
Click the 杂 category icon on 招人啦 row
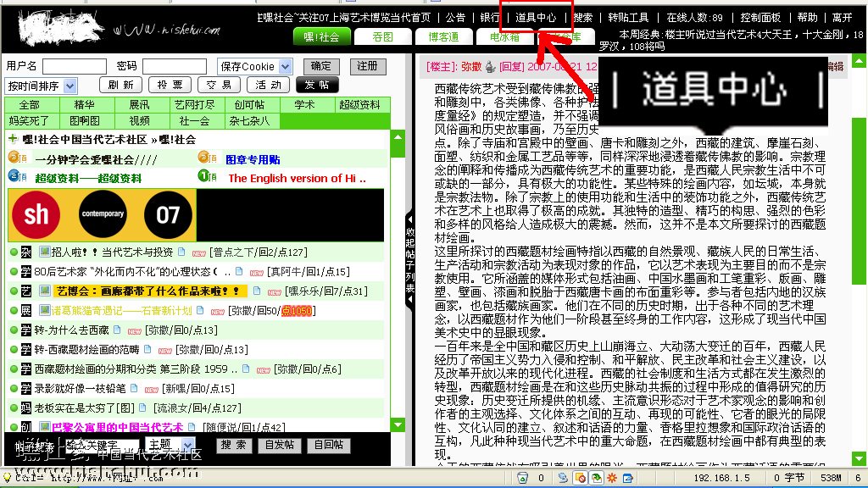pos(26,252)
